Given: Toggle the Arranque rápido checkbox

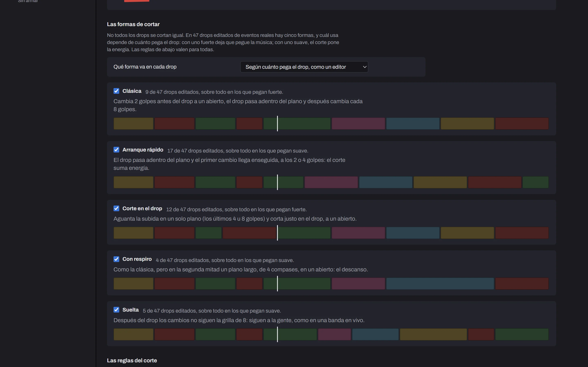Looking at the screenshot, I should pyautogui.click(x=116, y=150).
